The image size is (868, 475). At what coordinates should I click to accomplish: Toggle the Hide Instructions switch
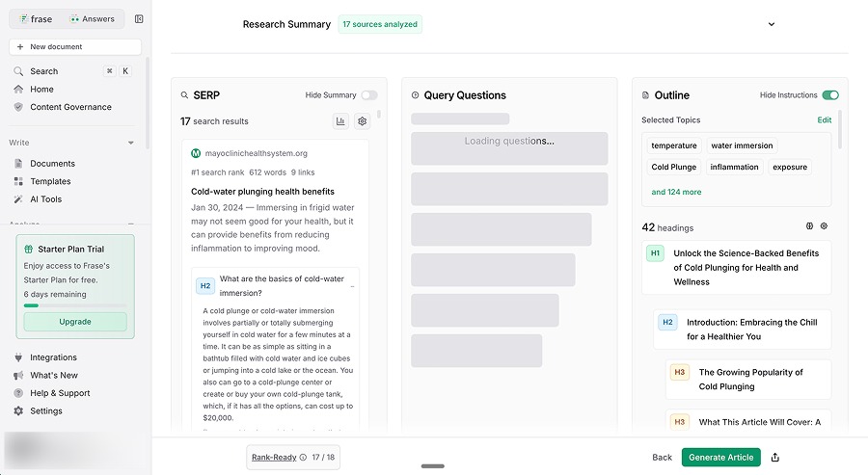click(830, 95)
